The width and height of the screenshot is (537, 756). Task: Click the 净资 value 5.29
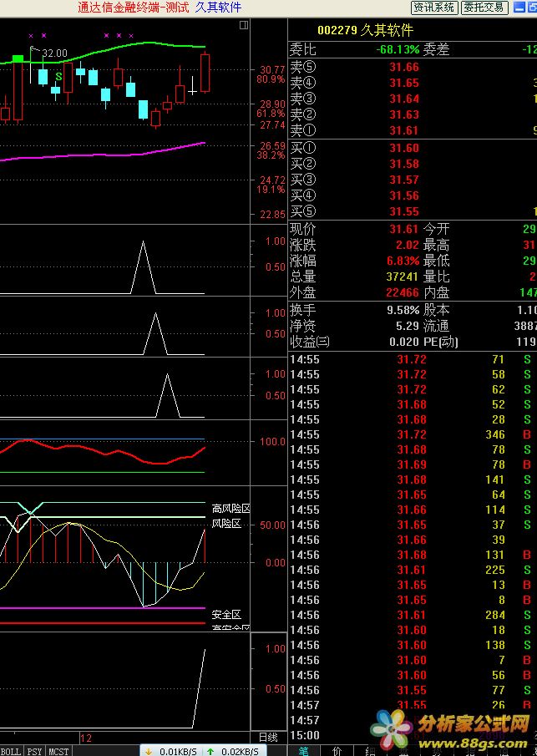(408, 326)
